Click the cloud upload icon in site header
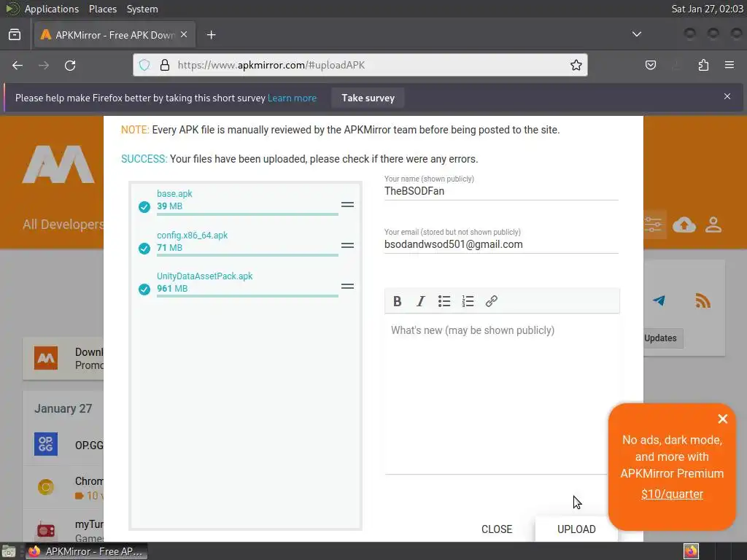 point(684,225)
